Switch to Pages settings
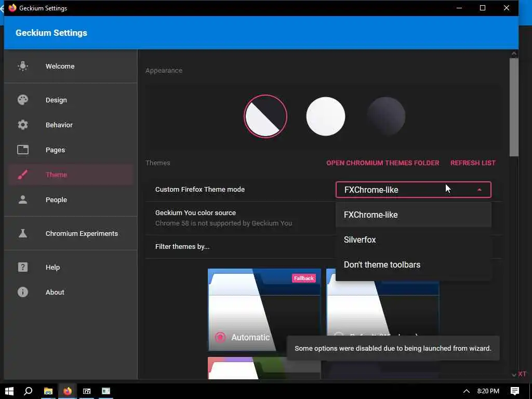 (x=71, y=150)
